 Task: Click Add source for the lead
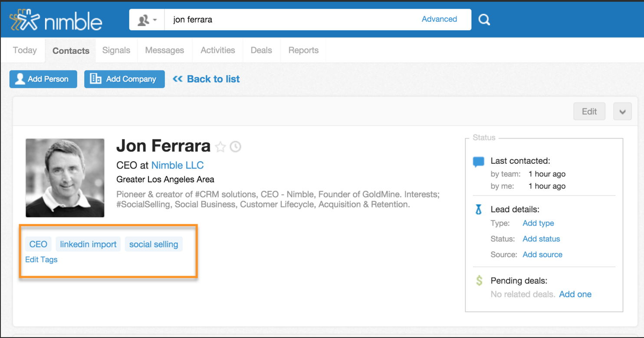542,255
